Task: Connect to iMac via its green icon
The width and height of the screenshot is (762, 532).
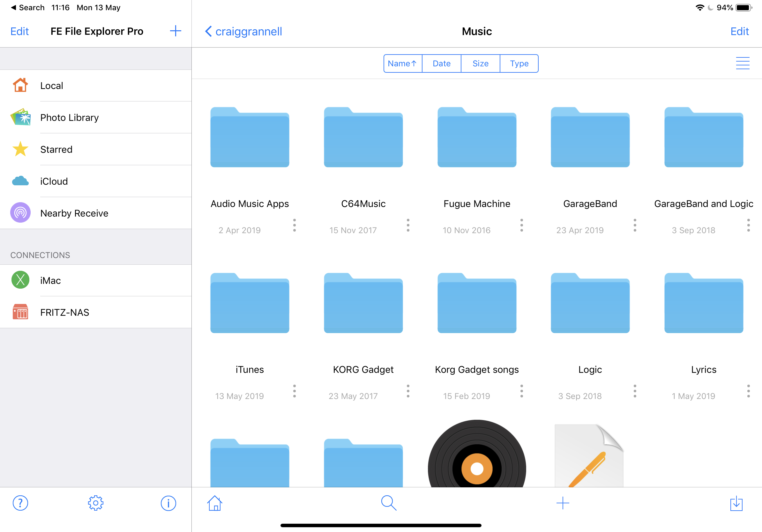Action: pyautogui.click(x=20, y=280)
